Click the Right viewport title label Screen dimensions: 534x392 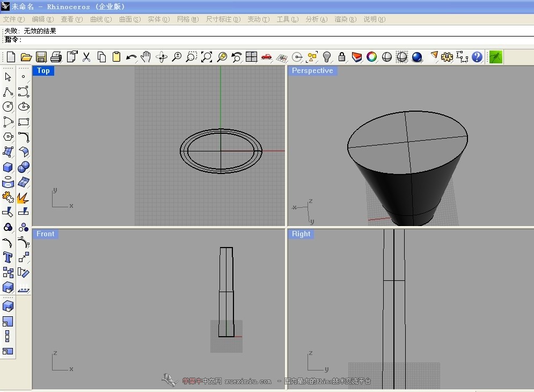coord(301,234)
